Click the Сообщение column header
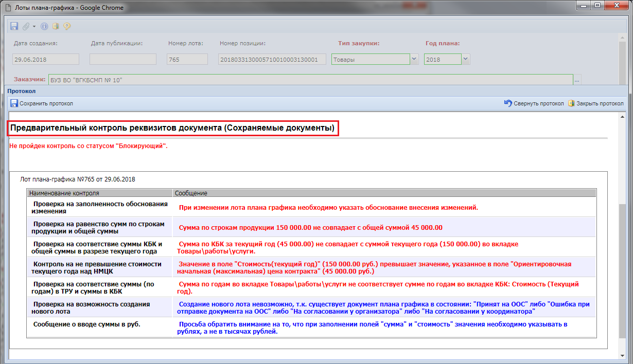 [383, 193]
